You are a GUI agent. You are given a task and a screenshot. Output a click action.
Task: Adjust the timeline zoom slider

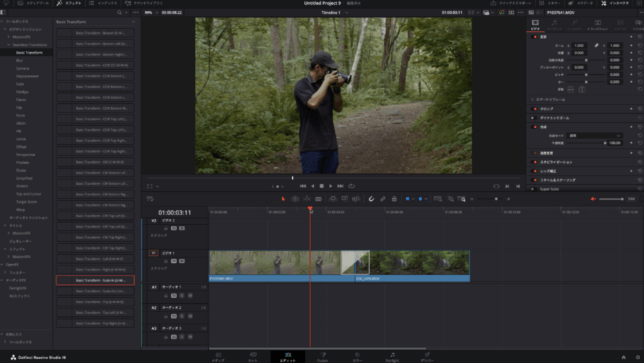click(x=491, y=199)
